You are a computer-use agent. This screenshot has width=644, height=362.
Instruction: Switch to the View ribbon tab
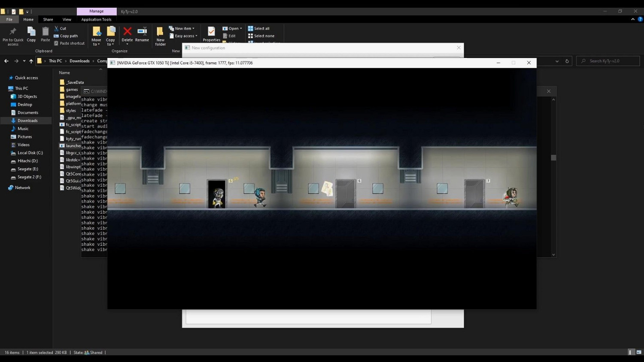[67, 19]
